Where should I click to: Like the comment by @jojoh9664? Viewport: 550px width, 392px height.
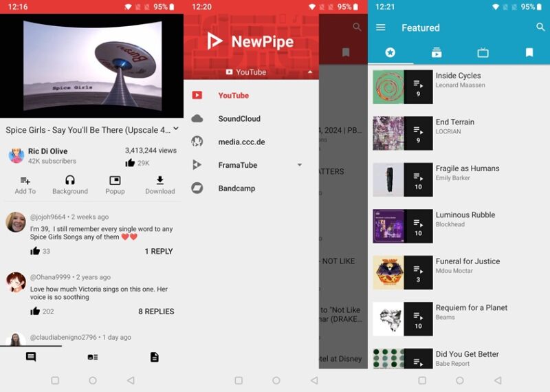(35, 251)
